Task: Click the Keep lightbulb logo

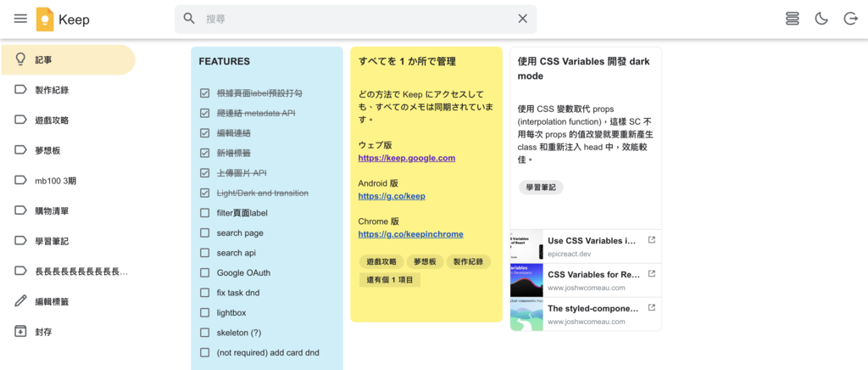Action: (45, 20)
